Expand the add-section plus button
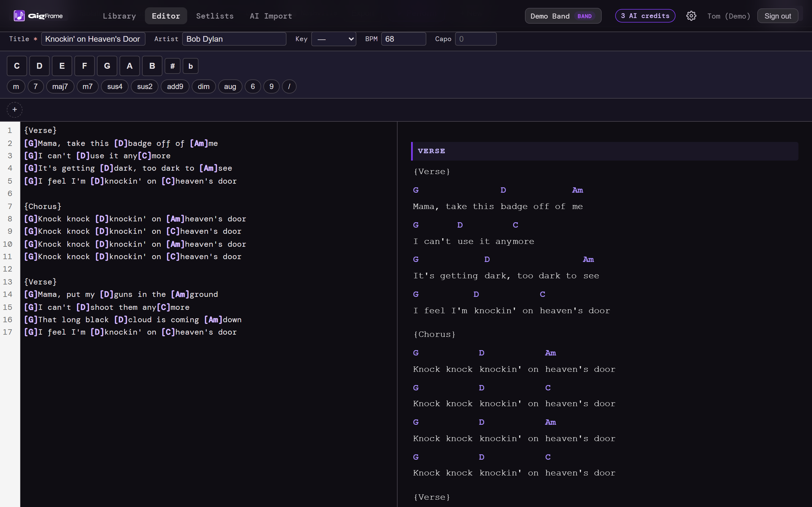The width and height of the screenshot is (812, 507). pos(15,109)
